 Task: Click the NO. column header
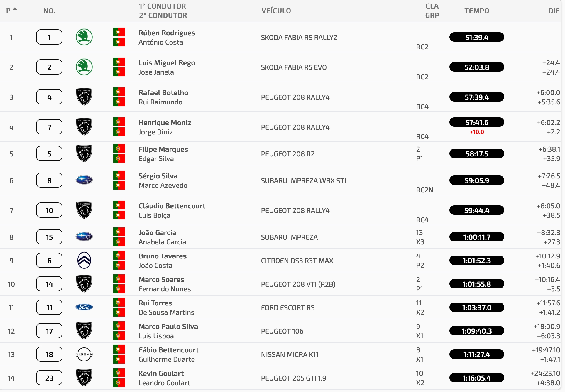49,11
